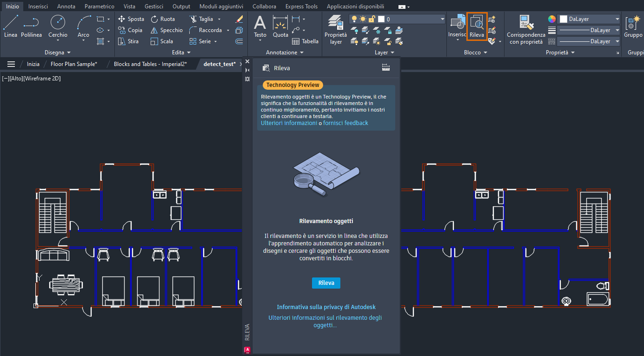Expand the Edita panel
The height and width of the screenshot is (356, 644).
(x=181, y=53)
